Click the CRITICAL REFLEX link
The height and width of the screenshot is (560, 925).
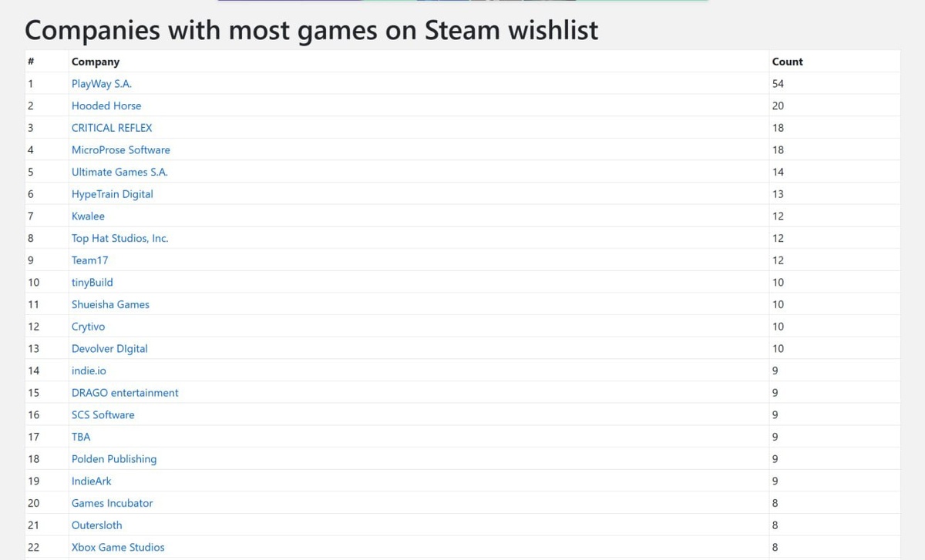[112, 128]
